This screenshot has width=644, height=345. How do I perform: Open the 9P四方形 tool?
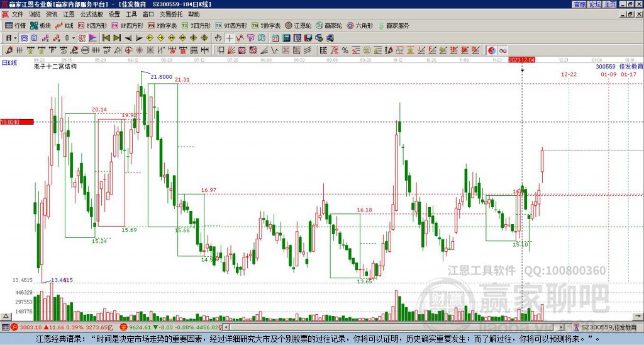[x=128, y=25]
